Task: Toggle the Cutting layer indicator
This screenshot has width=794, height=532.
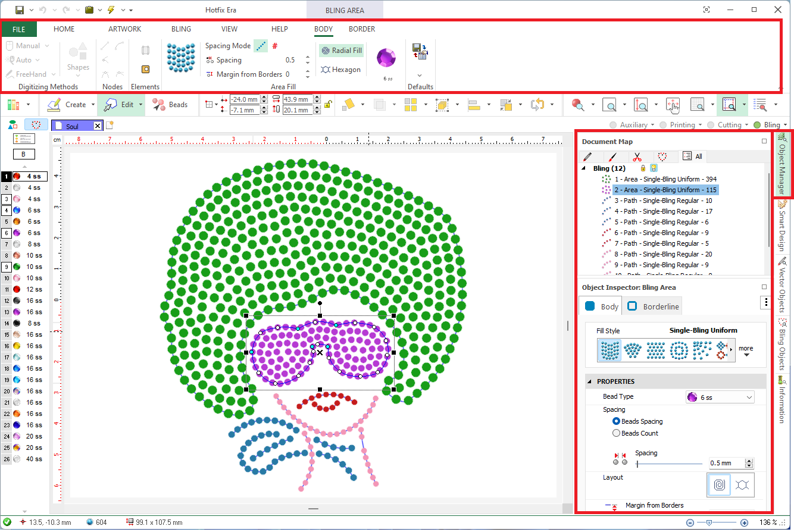Action: click(711, 125)
